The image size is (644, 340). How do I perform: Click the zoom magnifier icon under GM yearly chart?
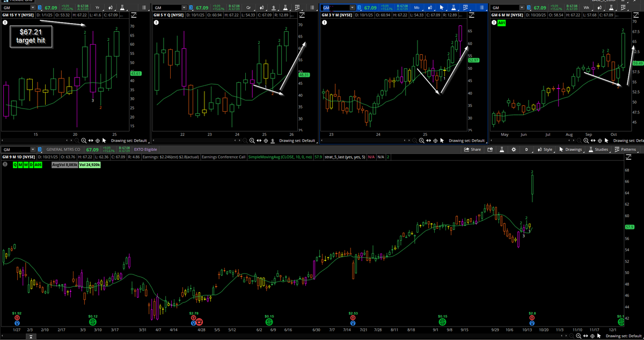pyautogui.click(x=84, y=140)
